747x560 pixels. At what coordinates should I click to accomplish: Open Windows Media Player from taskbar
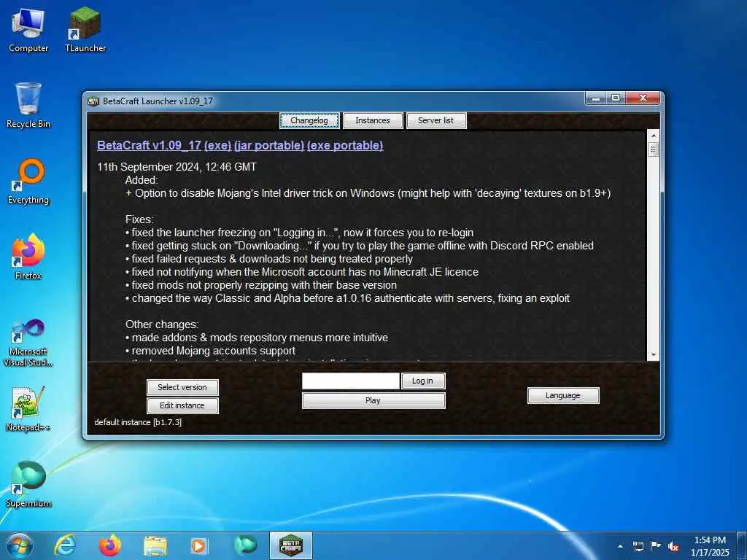pos(198,545)
